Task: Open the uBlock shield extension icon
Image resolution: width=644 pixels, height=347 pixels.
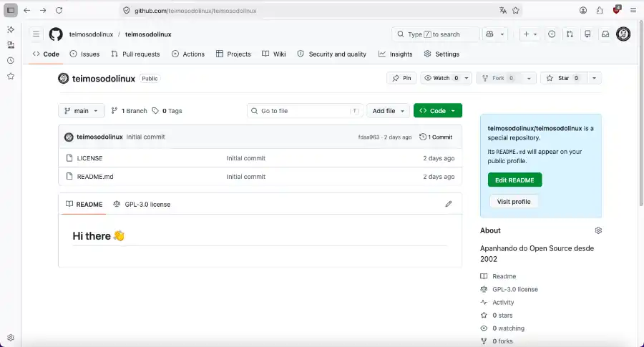Action: coord(617,10)
